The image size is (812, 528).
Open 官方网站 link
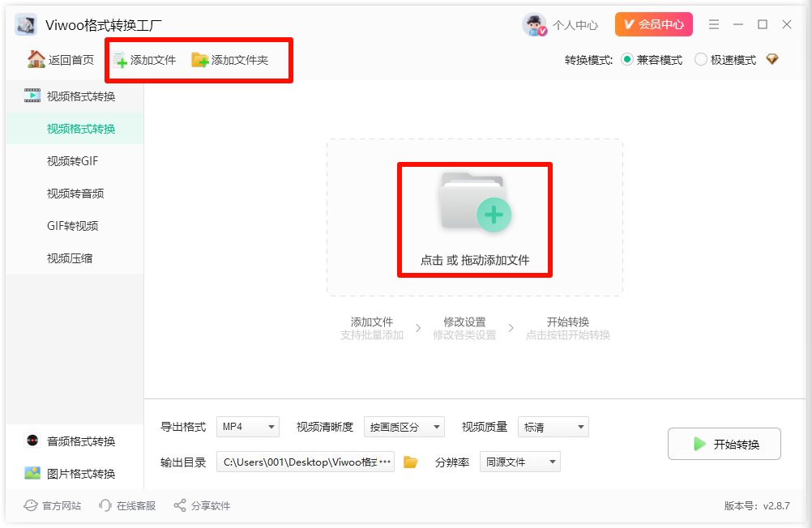pos(53,505)
